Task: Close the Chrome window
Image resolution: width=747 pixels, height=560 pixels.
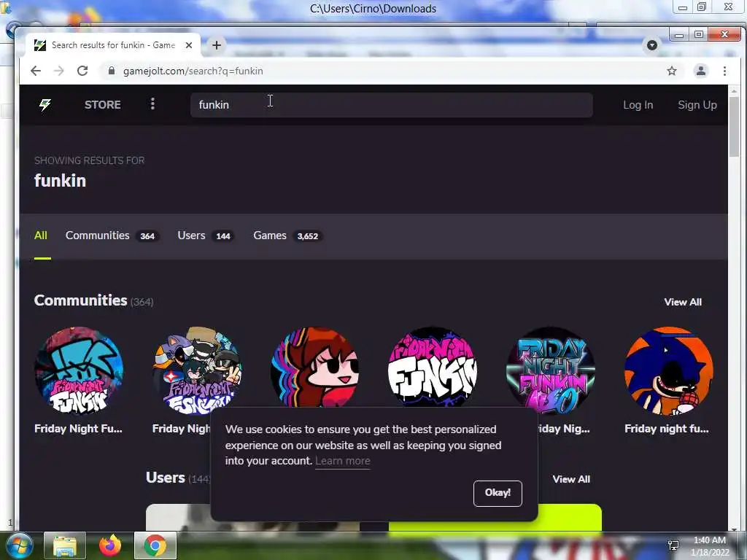Action: pyautogui.click(x=724, y=35)
